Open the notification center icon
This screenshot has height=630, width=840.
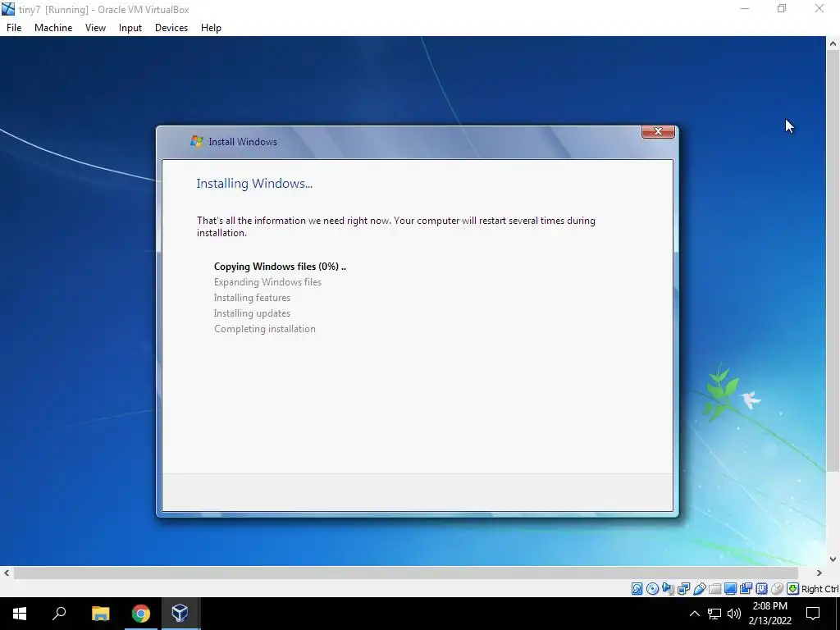tap(813, 614)
